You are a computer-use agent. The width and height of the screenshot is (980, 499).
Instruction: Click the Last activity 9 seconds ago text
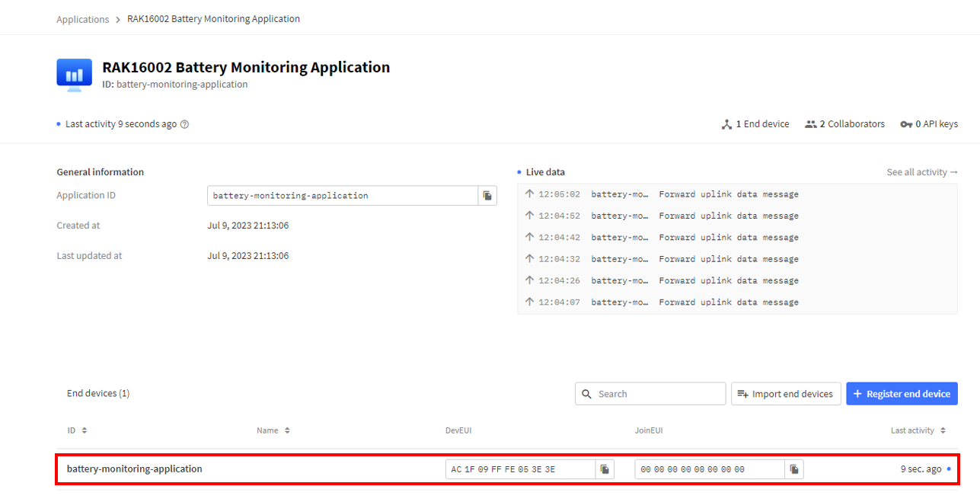coord(121,124)
